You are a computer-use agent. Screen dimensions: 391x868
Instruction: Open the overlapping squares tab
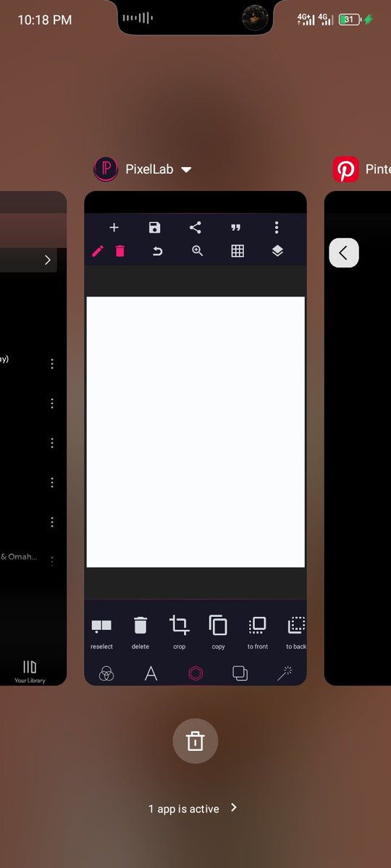240,673
